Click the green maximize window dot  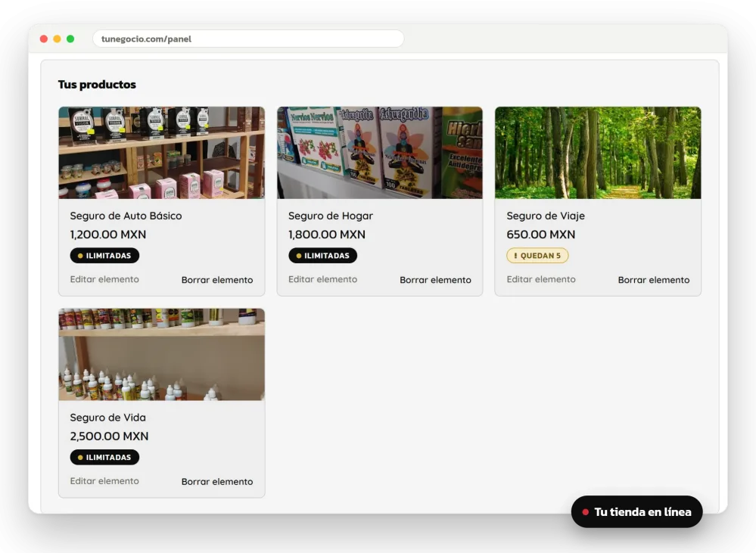click(70, 39)
